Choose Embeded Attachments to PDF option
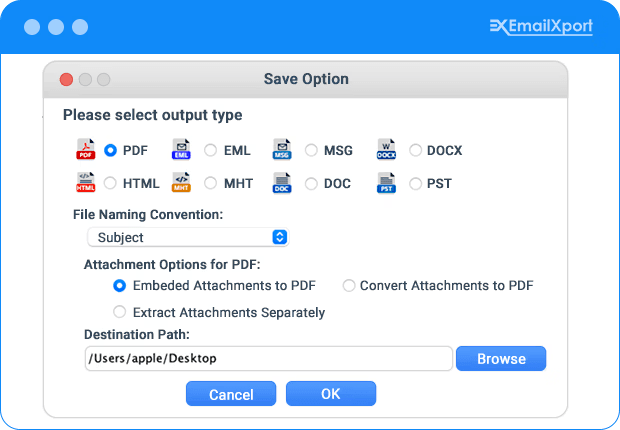Viewport: 620px width, 430px height. [x=119, y=286]
